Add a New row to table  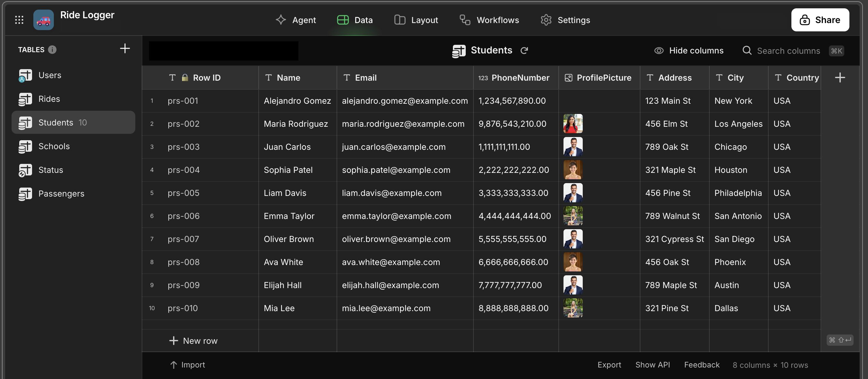pyautogui.click(x=193, y=341)
